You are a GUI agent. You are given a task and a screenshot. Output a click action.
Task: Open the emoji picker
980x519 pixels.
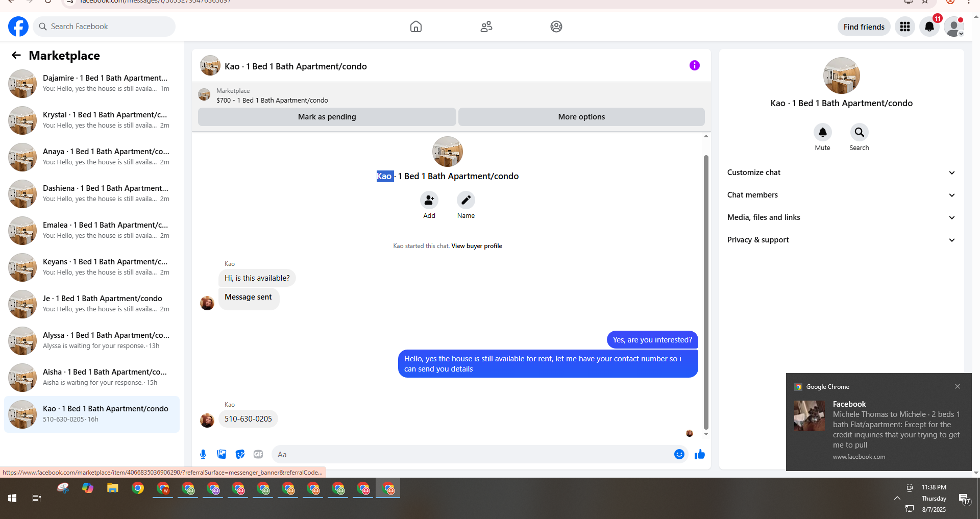click(x=679, y=454)
